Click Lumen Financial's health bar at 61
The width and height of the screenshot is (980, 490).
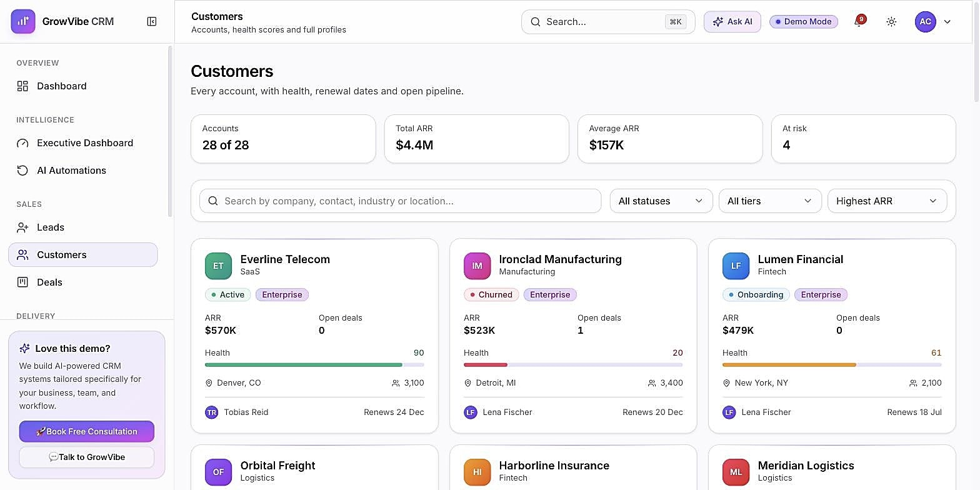(832, 364)
